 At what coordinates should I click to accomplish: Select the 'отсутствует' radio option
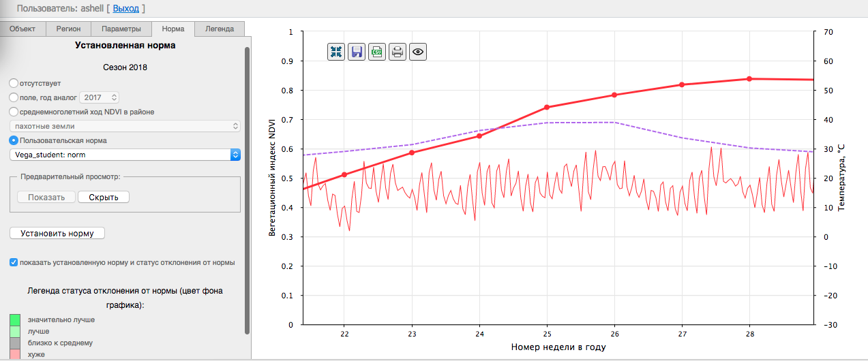[14, 83]
